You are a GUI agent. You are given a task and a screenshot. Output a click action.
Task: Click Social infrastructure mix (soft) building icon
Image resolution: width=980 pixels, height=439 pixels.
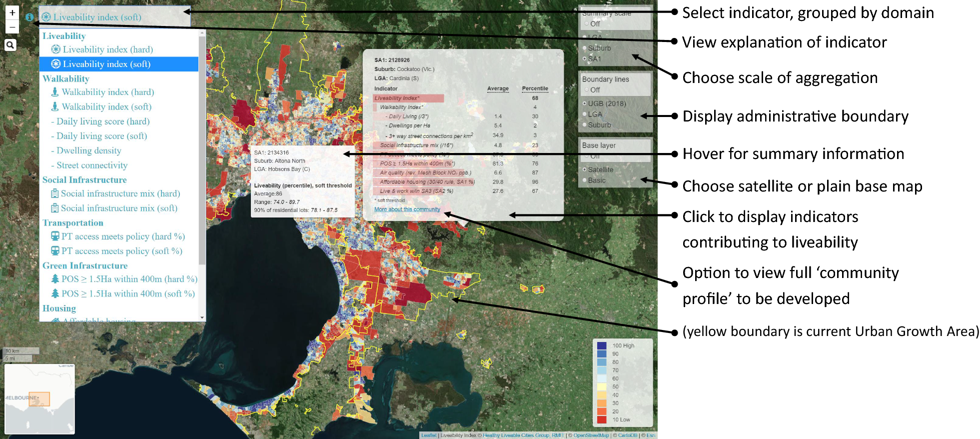click(55, 208)
